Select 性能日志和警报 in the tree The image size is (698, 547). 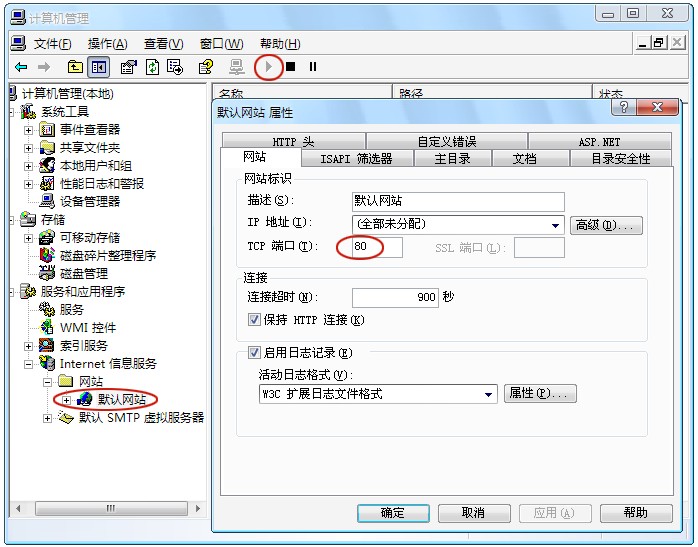(x=102, y=183)
